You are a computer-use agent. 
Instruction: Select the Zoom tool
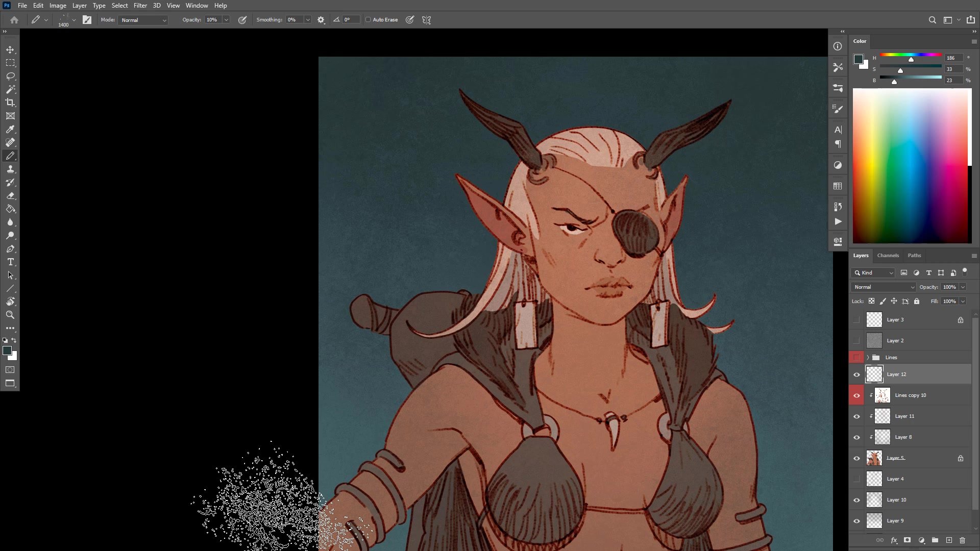tap(10, 315)
